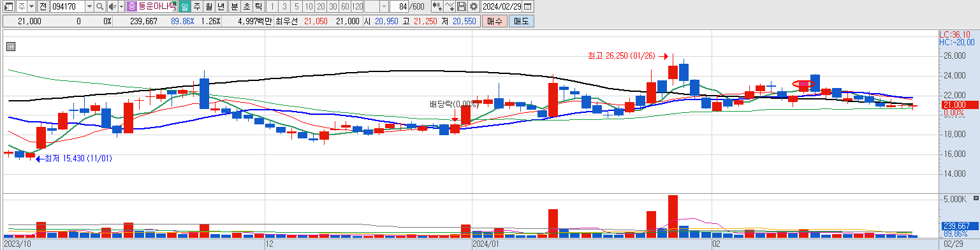Click the volume value 239,667 in quote bar

[143, 21]
